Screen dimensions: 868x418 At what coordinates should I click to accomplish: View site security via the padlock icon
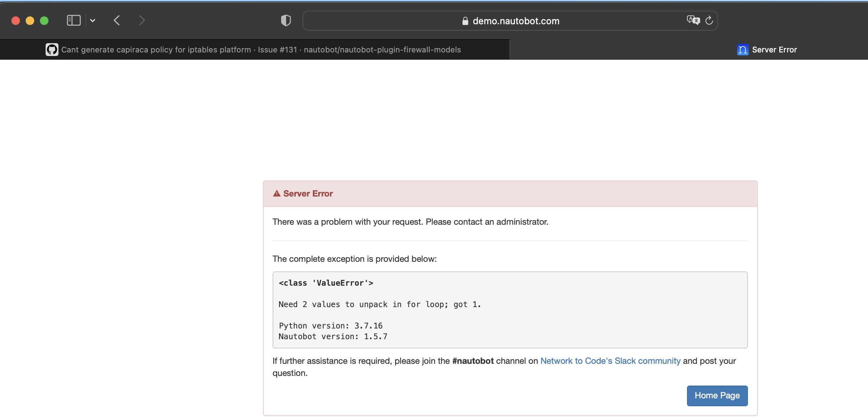[465, 21]
